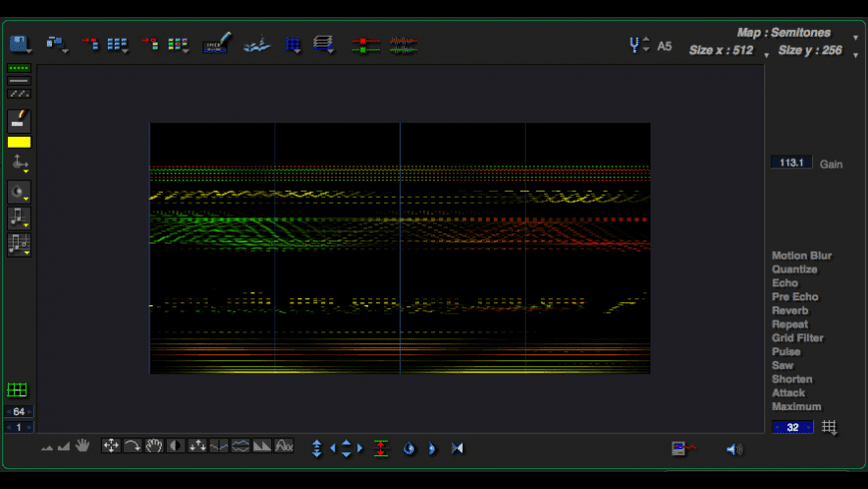Image resolution: width=868 pixels, height=489 pixels.
Task: Click the floppy disk file icon
Action: 20,44
